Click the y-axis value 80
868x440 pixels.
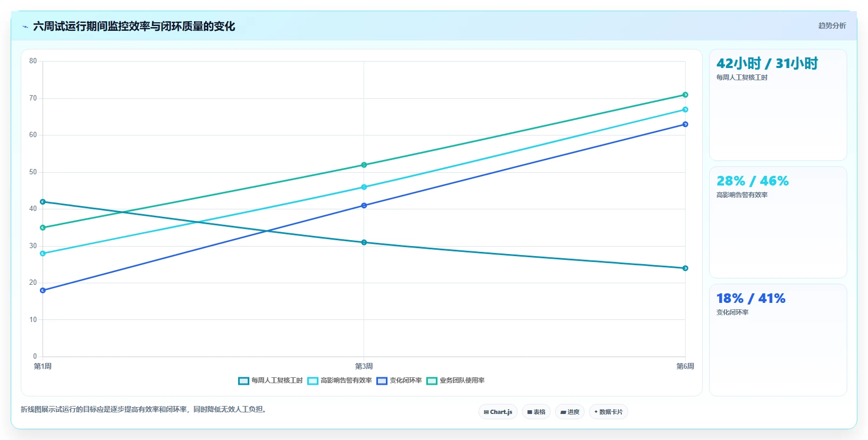pos(33,61)
